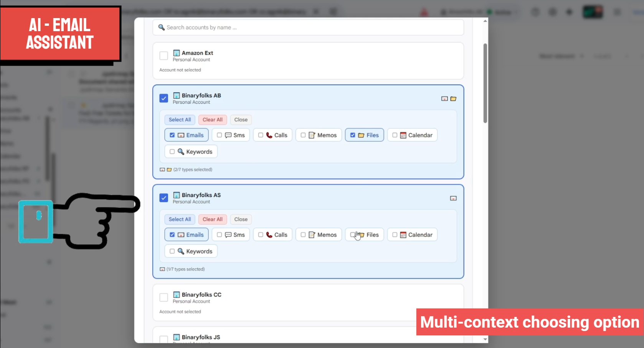Viewport: 644px width, 348px height.
Task: Check the Amazon Ext account checkbox
Action: (164, 56)
